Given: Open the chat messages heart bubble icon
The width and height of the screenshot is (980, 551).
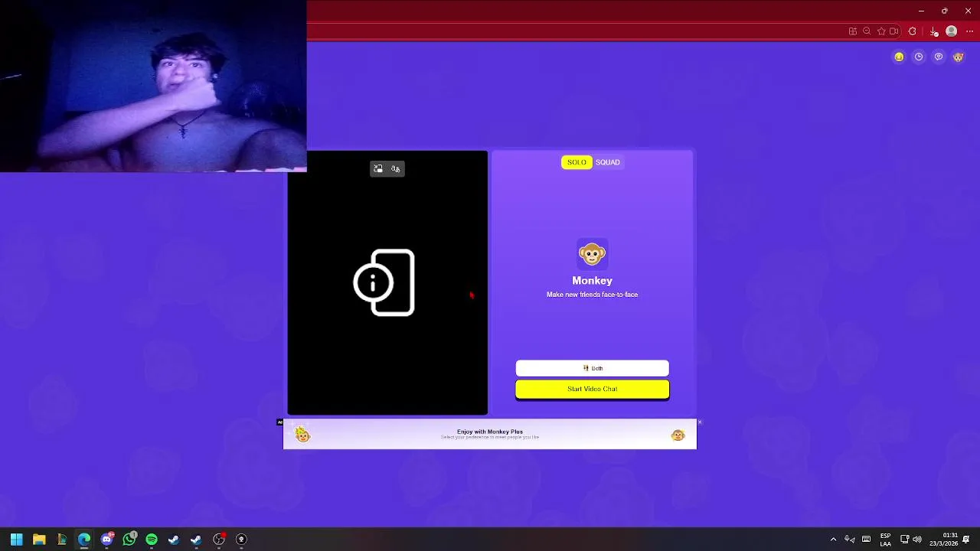Looking at the screenshot, I should pos(939,57).
